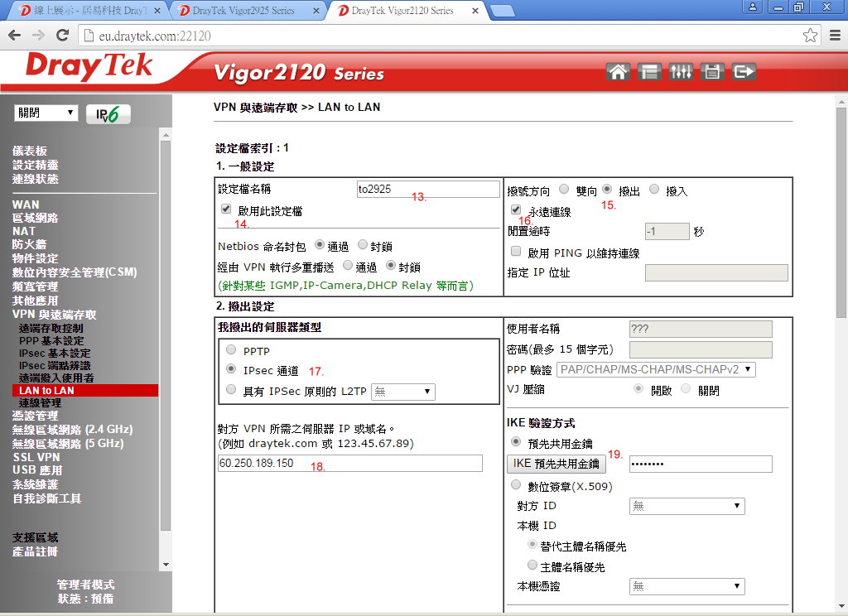Select 撥入 dial direction radio
Viewport: 848px width, 616px height.
pos(654,190)
